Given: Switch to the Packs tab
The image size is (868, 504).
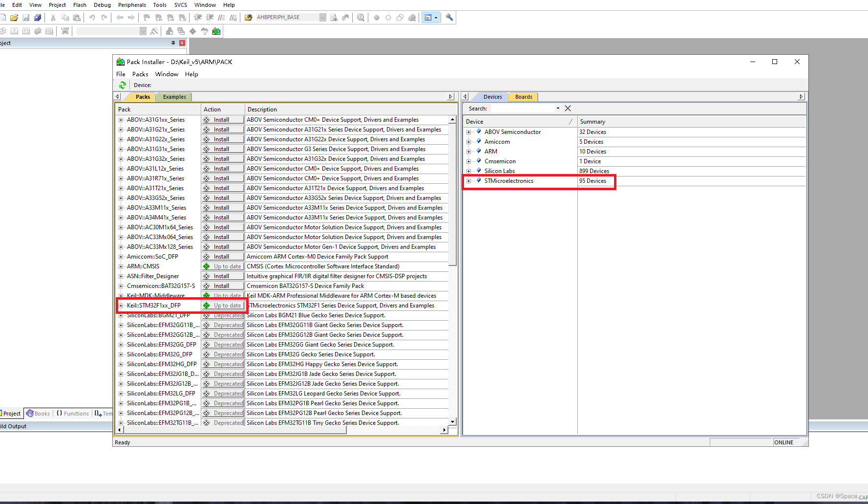Looking at the screenshot, I should [143, 97].
